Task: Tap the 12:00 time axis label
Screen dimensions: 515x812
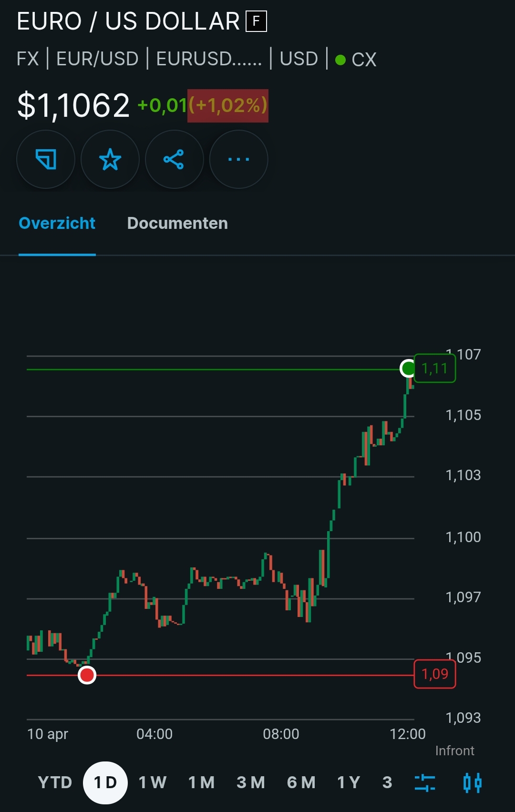Action: click(x=408, y=734)
